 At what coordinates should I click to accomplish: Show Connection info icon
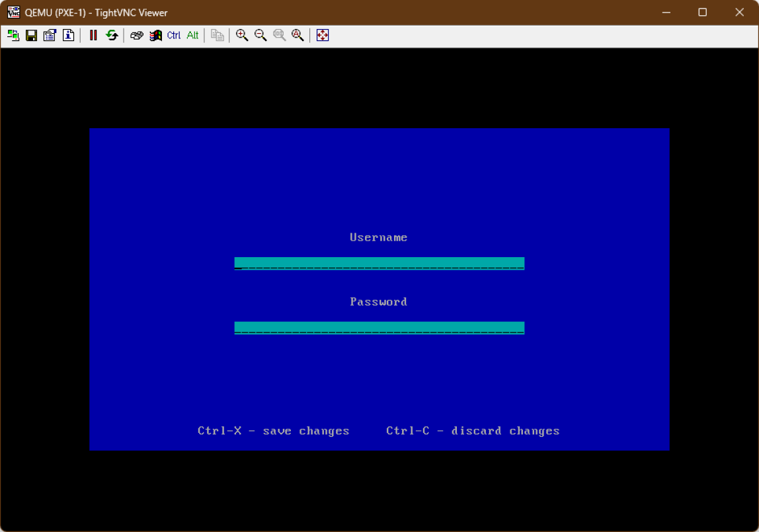[68, 35]
